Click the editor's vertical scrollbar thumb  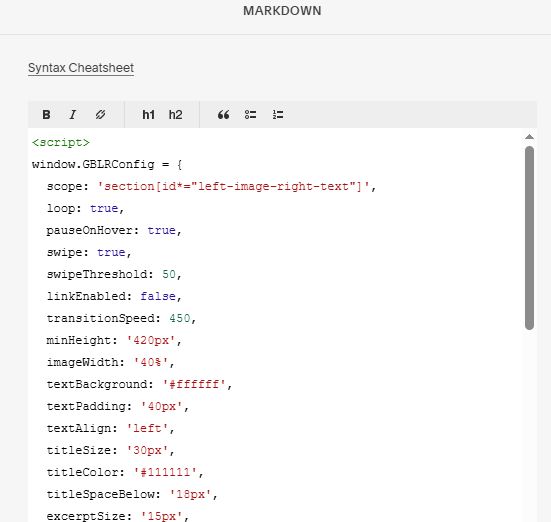529,238
